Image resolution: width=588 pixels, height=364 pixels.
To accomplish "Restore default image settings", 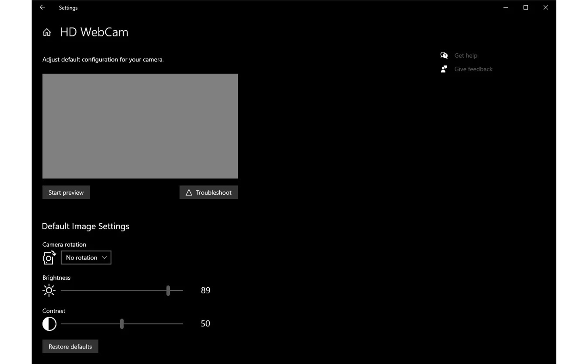I will click(x=70, y=346).
